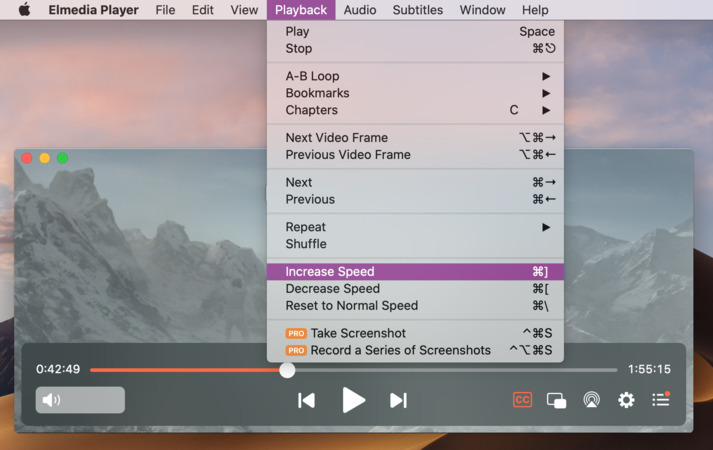Click the Shuffle menu option
The width and height of the screenshot is (713, 450).
click(x=306, y=244)
